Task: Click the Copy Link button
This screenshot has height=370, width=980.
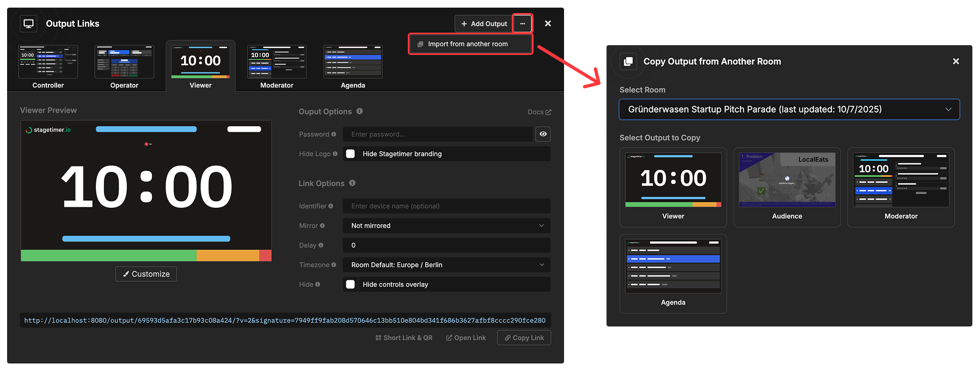Action: click(x=524, y=338)
